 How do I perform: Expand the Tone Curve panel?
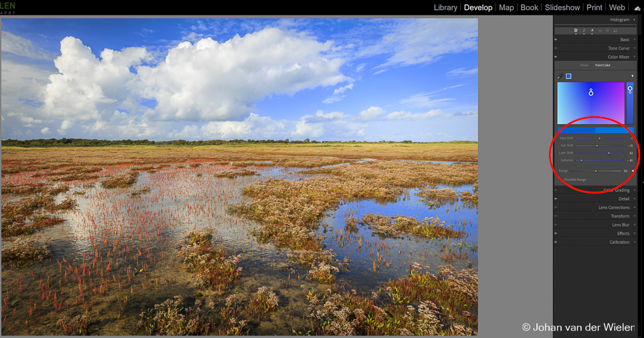pyautogui.click(x=634, y=48)
